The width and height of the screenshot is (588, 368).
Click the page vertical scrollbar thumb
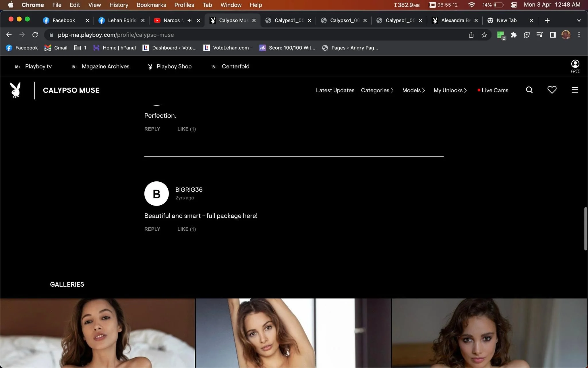click(x=586, y=229)
